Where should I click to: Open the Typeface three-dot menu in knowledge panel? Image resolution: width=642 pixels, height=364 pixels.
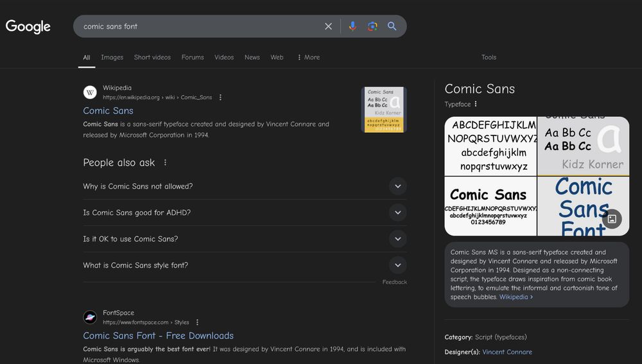pyautogui.click(x=475, y=105)
